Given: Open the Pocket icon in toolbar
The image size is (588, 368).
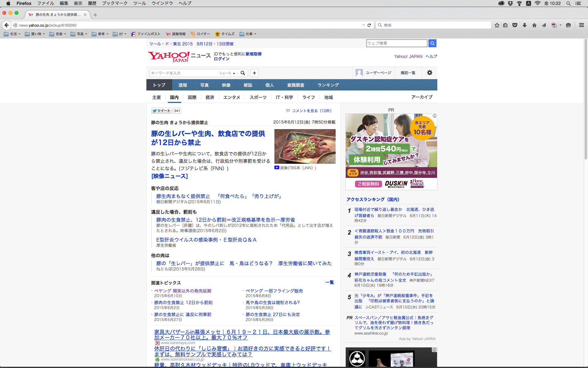Looking at the screenshot, I should pyautogui.click(x=515, y=25).
